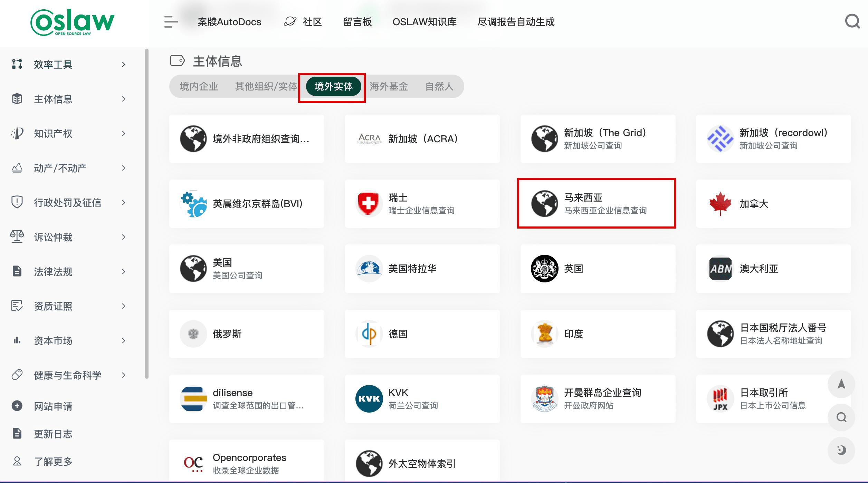This screenshot has width=868, height=483.
Task: Select the 境外实体 tab
Action: tap(333, 86)
